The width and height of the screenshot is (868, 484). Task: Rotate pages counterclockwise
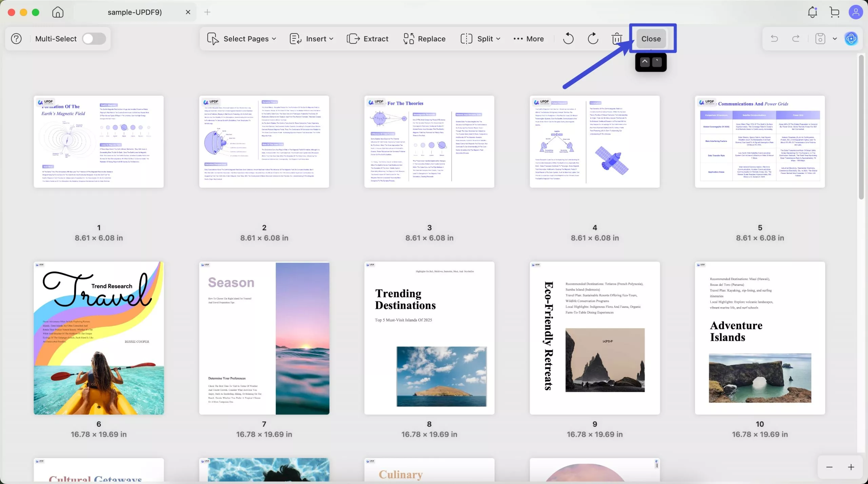568,39
